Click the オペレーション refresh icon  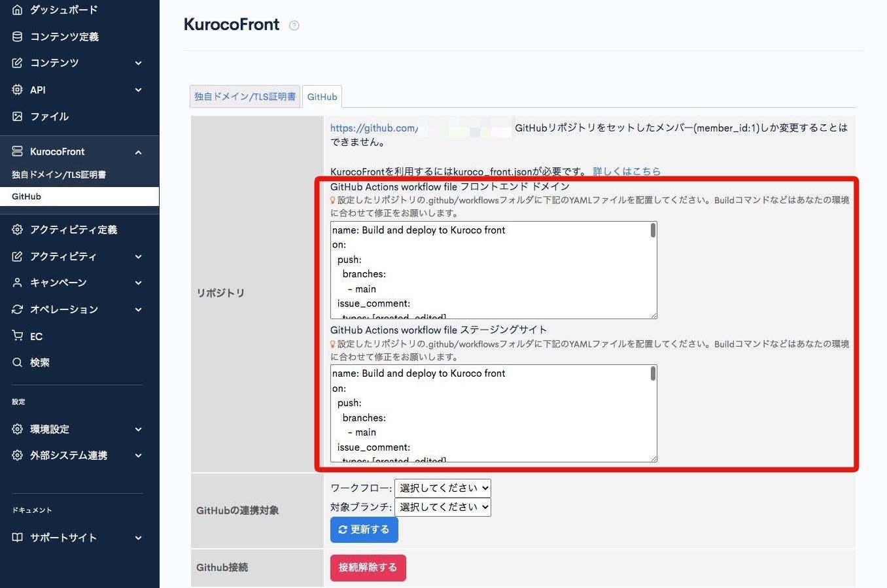(x=18, y=309)
